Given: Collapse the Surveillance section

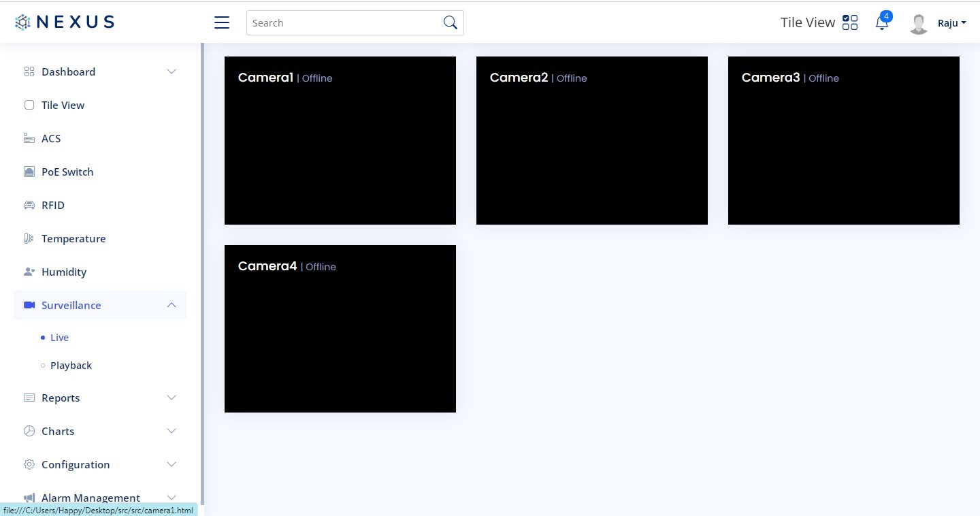Looking at the screenshot, I should pyautogui.click(x=171, y=305).
